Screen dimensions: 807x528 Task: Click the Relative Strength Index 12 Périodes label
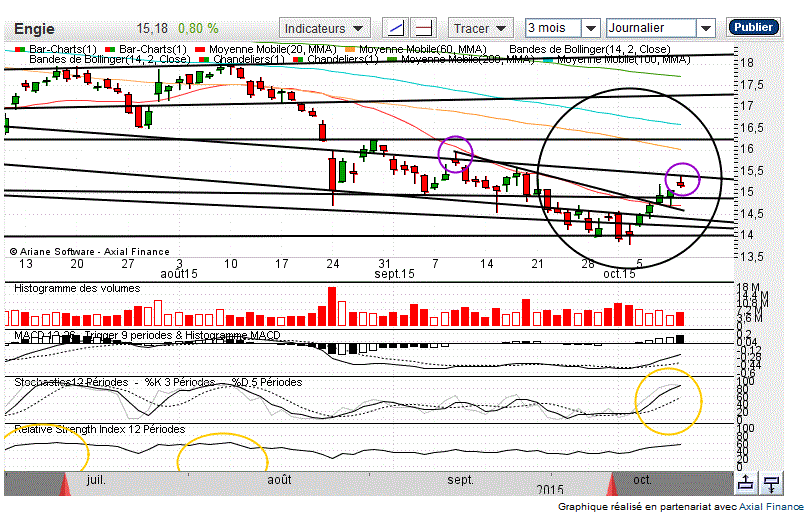coord(99,429)
